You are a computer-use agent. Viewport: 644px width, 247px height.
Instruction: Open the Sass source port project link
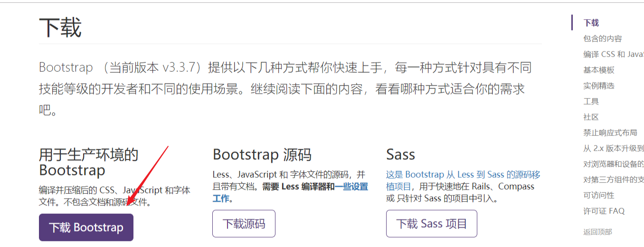(463, 180)
